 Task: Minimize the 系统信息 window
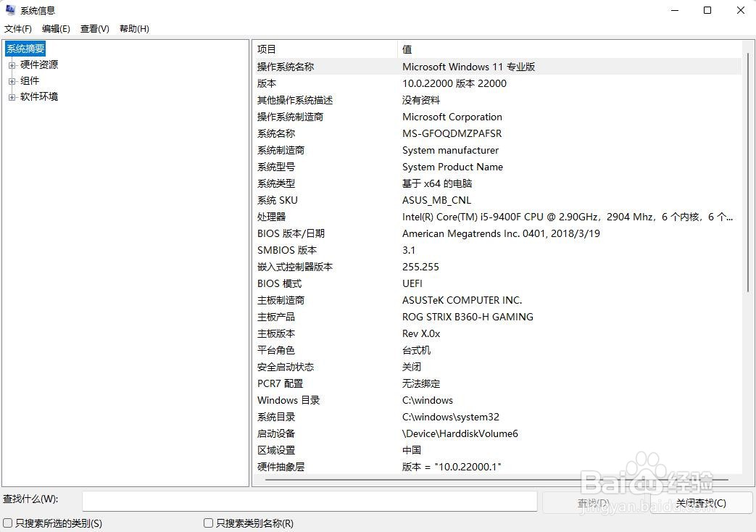click(x=675, y=10)
